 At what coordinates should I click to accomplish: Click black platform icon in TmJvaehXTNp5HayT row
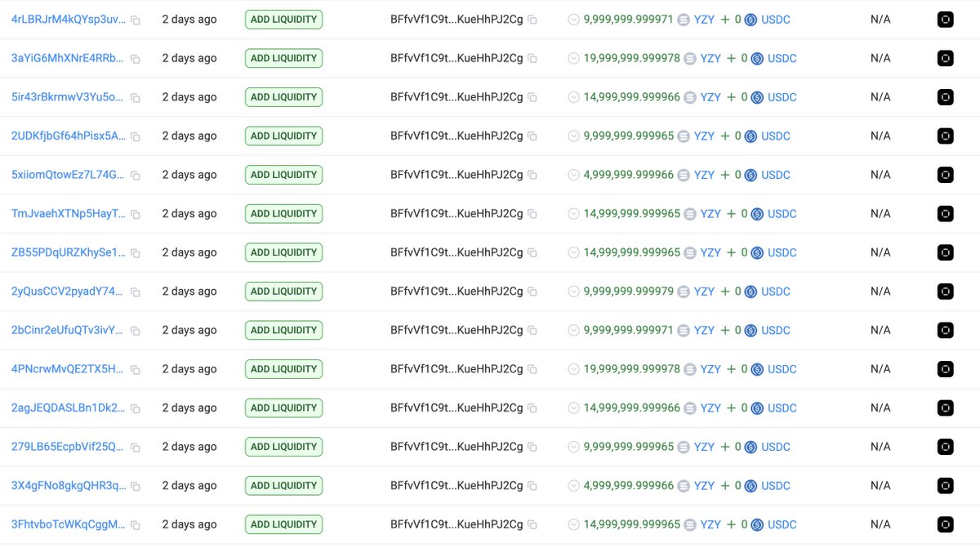click(946, 213)
